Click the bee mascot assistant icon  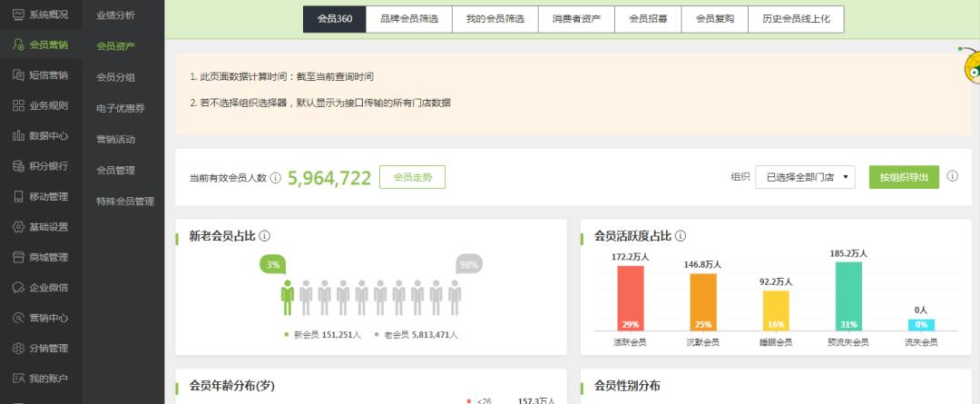969,64
